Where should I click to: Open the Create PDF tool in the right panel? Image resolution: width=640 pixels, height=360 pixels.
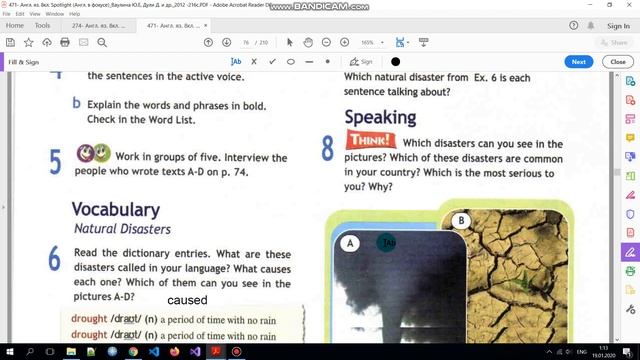click(x=630, y=100)
